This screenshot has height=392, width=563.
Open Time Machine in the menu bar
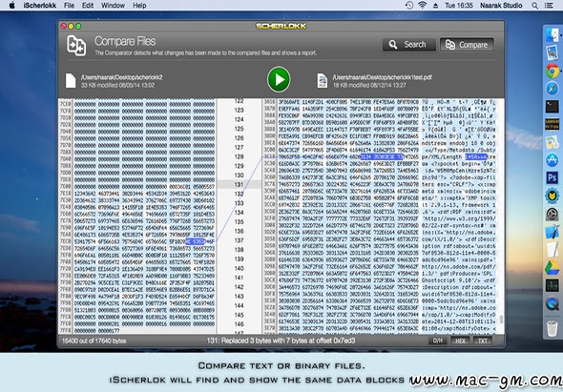409,6
